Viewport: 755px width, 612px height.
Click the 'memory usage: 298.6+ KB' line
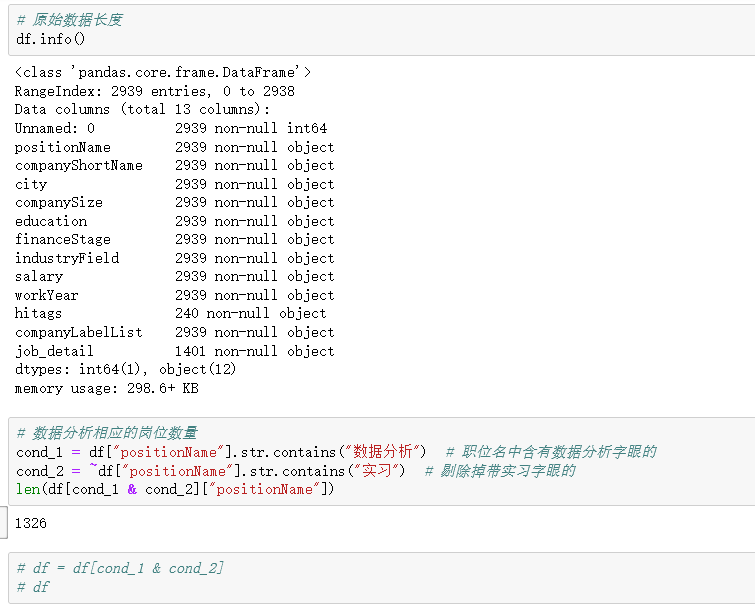106,389
